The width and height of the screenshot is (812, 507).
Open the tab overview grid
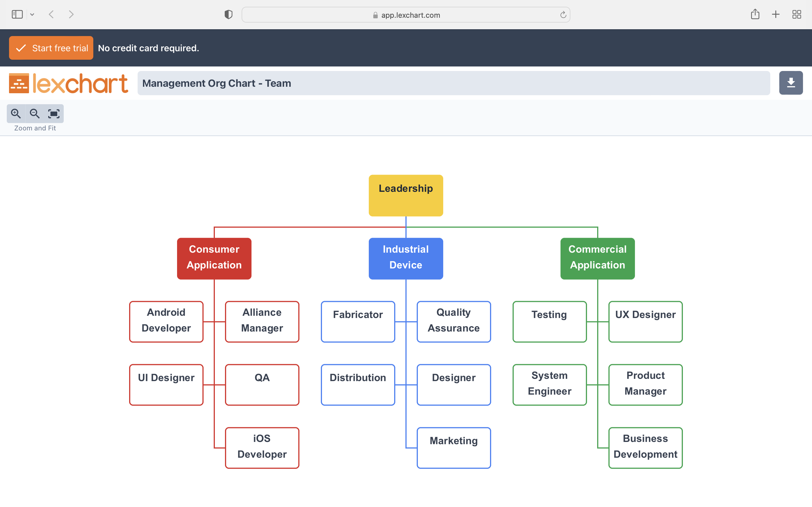click(x=796, y=14)
